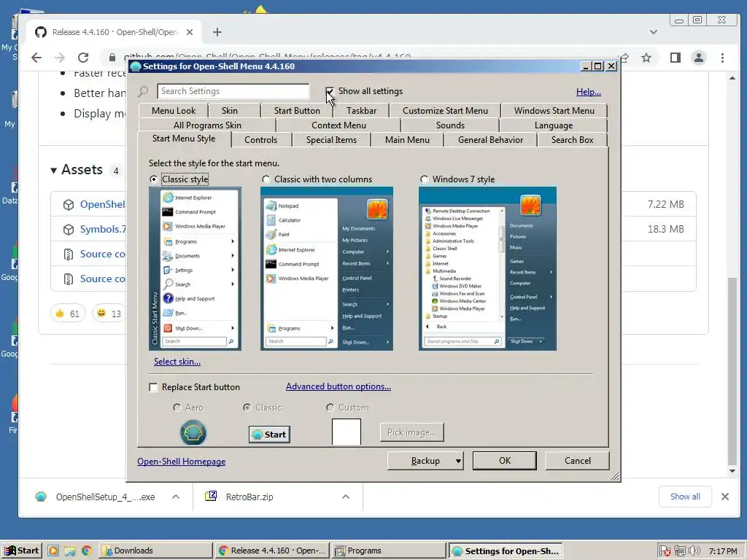Click OpenShellSetup download shell icon
The width and height of the screenshot is (747, 560).
[x=41, y=497]
